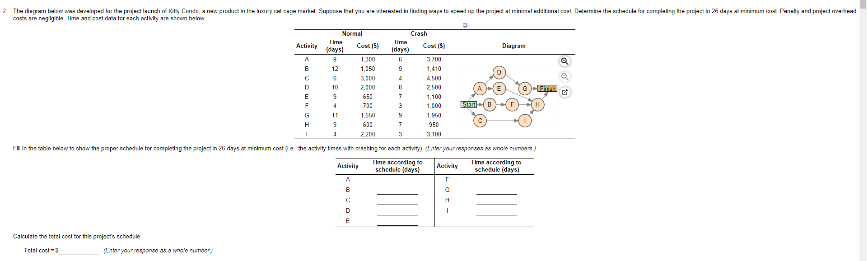The height and width of the screenshot is (261, 868).
Task: Select activity row A in the cost table
Action: pos(307,59)
